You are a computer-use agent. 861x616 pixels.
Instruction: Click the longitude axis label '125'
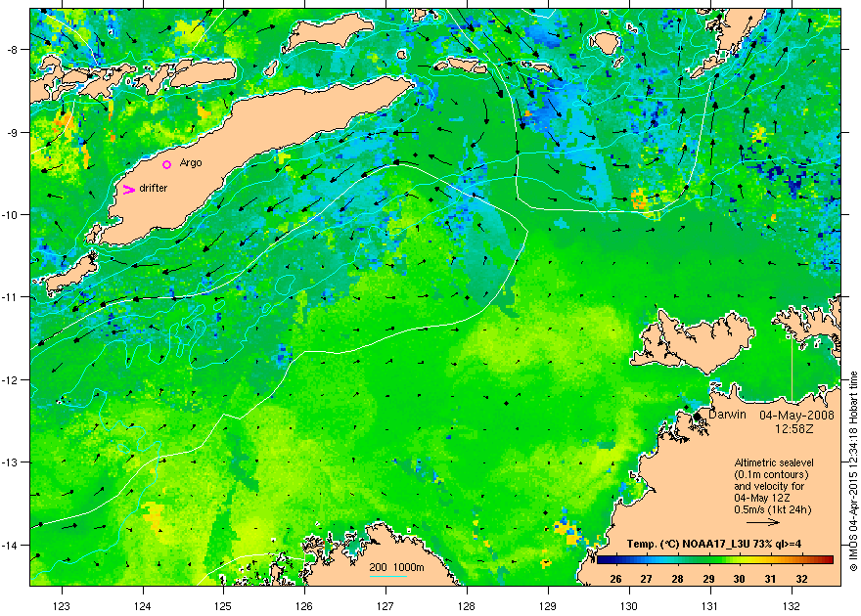[223, 605]
